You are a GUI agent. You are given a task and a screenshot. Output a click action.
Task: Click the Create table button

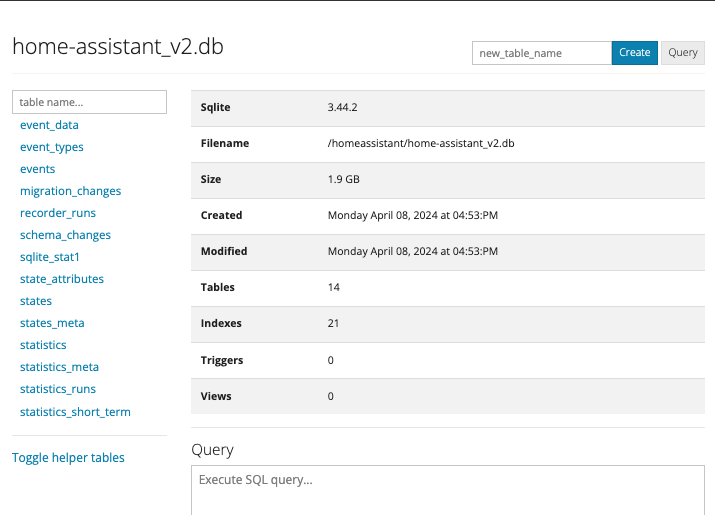pyautogui.click(x=634, y=53)
